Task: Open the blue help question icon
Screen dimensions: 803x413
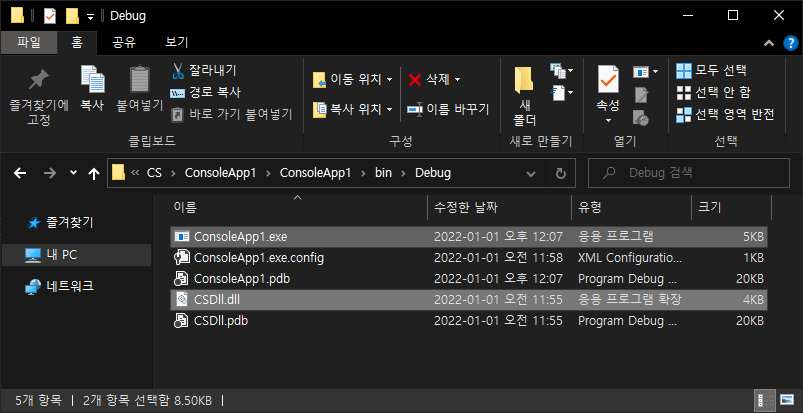Action: click(791, 44)
